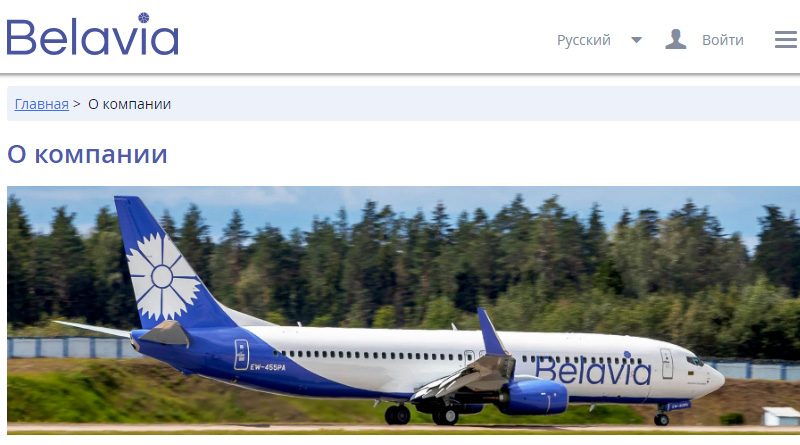Click the aircraft's cockpit windows
The image size is (800, 445).
point(694,361)
